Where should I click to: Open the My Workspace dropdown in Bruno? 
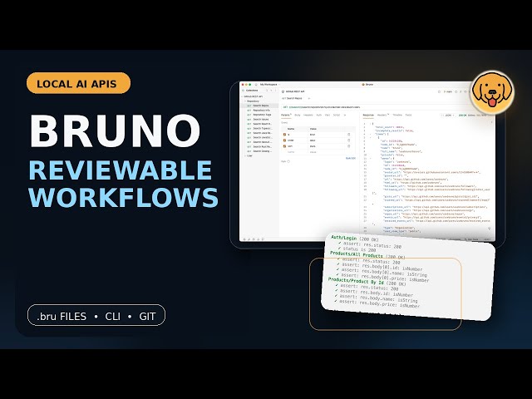(269, 84)
